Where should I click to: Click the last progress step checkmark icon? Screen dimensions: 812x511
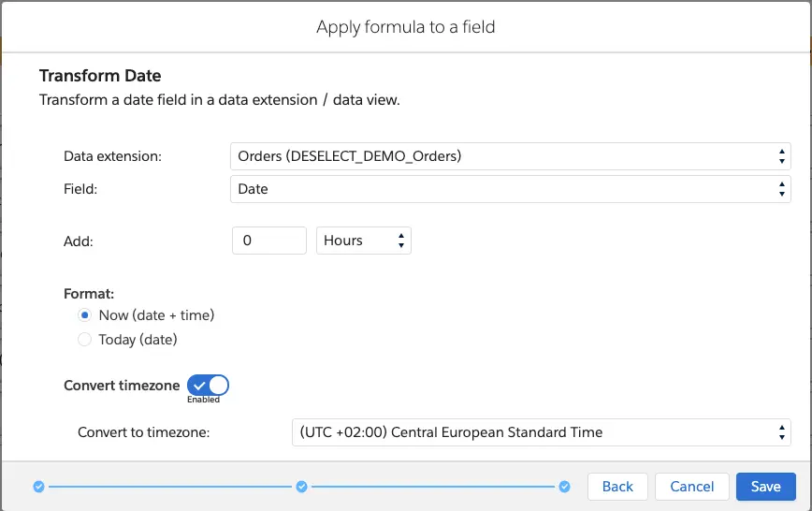[564, 487]
